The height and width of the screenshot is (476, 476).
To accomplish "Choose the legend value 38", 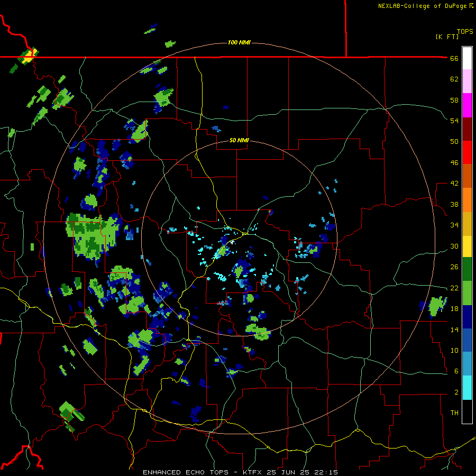I will point(454,204).
